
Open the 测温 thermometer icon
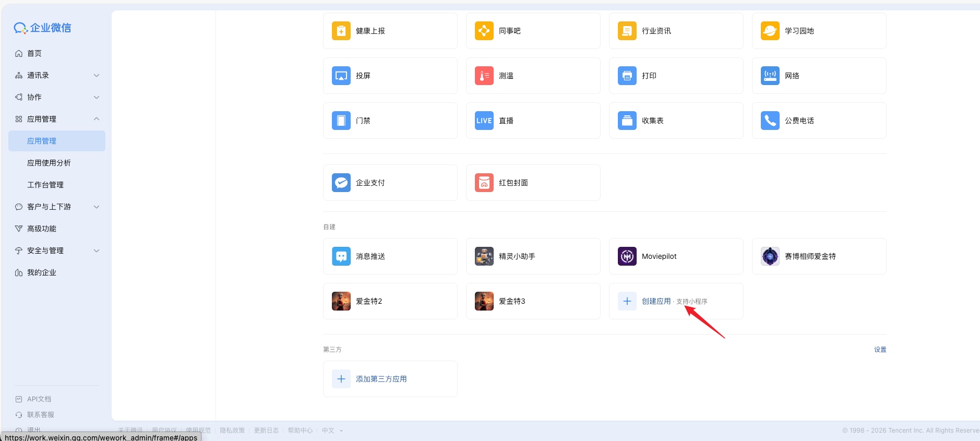(484, 76)
